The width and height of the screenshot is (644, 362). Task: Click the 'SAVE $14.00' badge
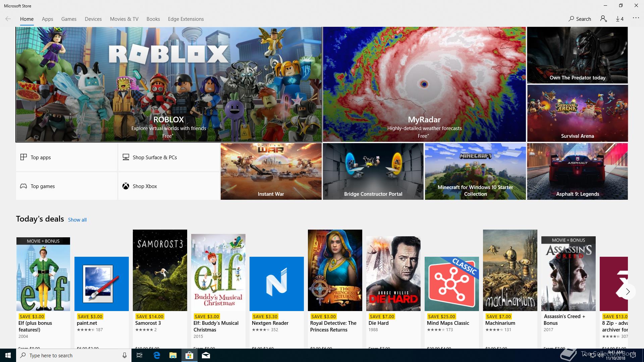150,316
